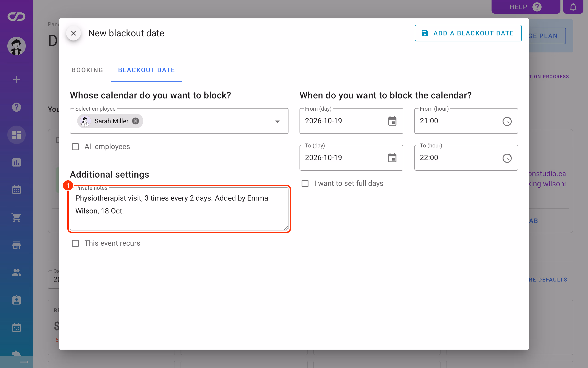
Task: Open calendar picker for From (day)
Action: [392, 121]
